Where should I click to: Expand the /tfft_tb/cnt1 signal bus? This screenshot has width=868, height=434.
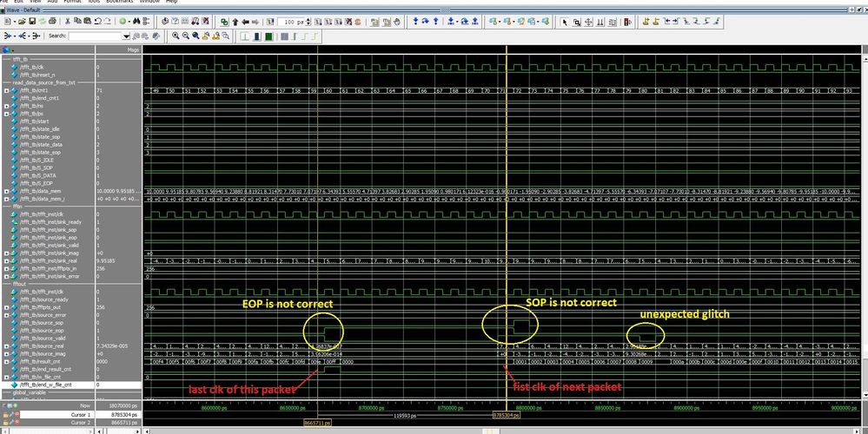click(6, 90)
